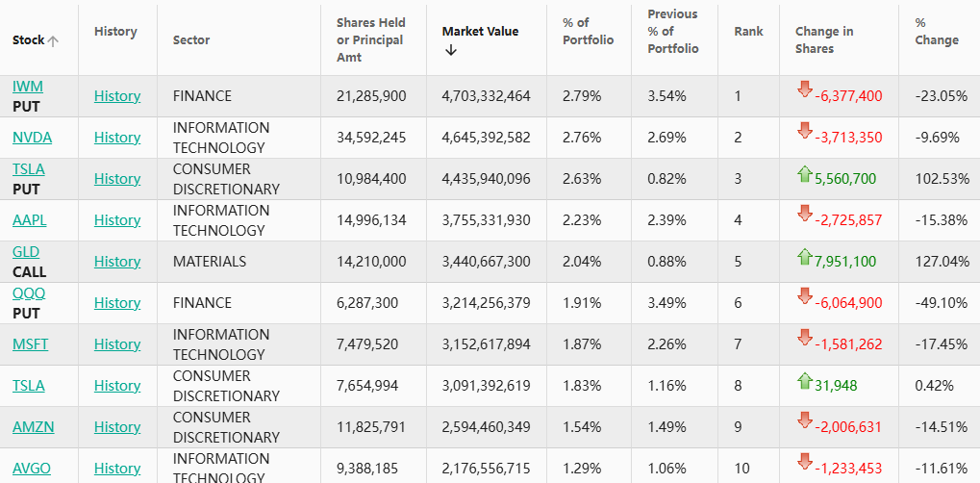The image size is (980, 483).
Task: Click the red down arrow in NVDA row
Action: (x=805, y=132)
